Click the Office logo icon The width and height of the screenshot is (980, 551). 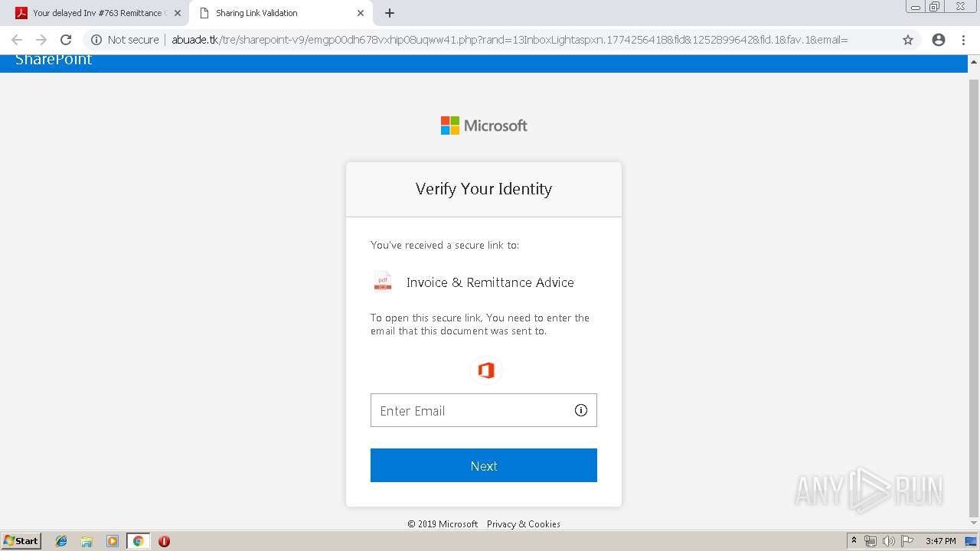point(485,370)
